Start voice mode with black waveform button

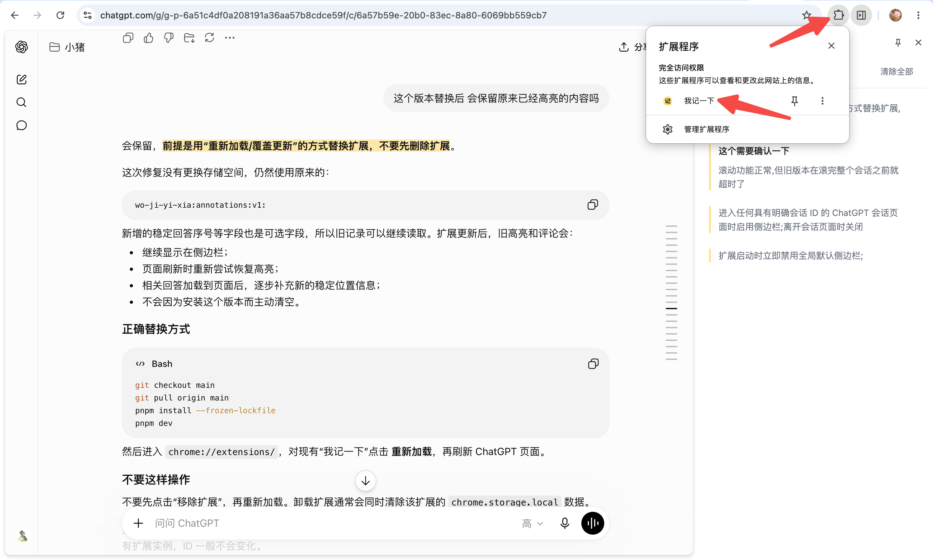coord(593,524)
